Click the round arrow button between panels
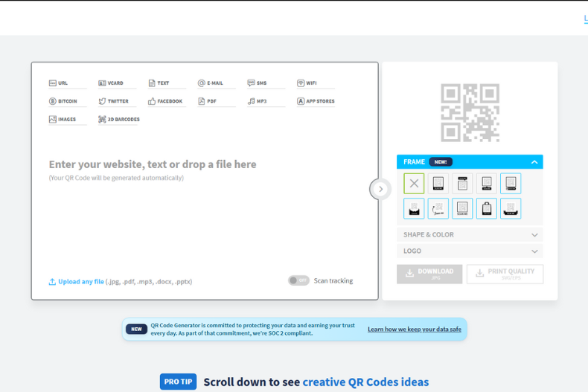This screenshot has width=588, height=392. (380, 189)
